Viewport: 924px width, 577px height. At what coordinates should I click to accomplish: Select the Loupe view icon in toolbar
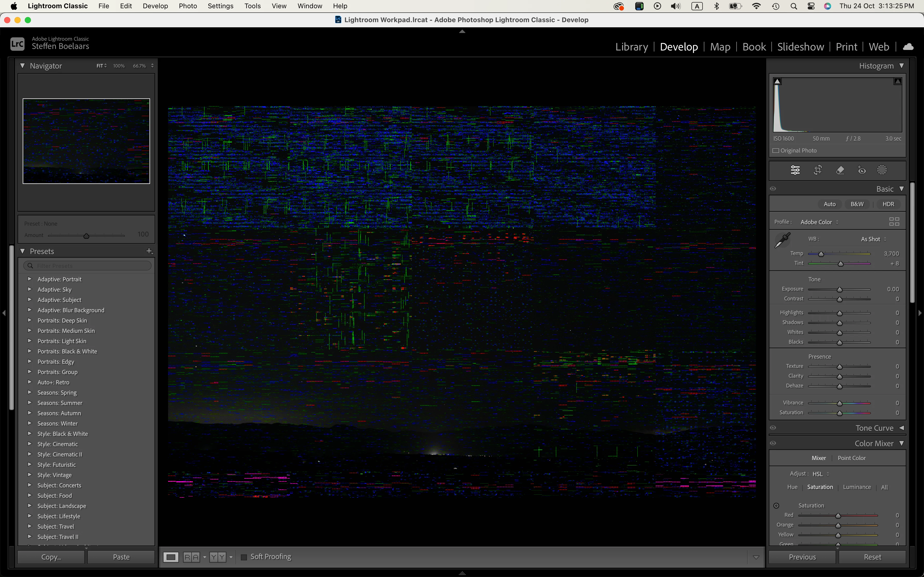tap(171, 557)
